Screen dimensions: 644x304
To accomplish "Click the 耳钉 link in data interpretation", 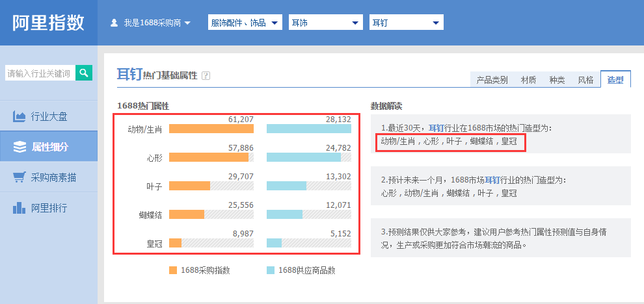I will pyautogui.click(x=436, y=128).
